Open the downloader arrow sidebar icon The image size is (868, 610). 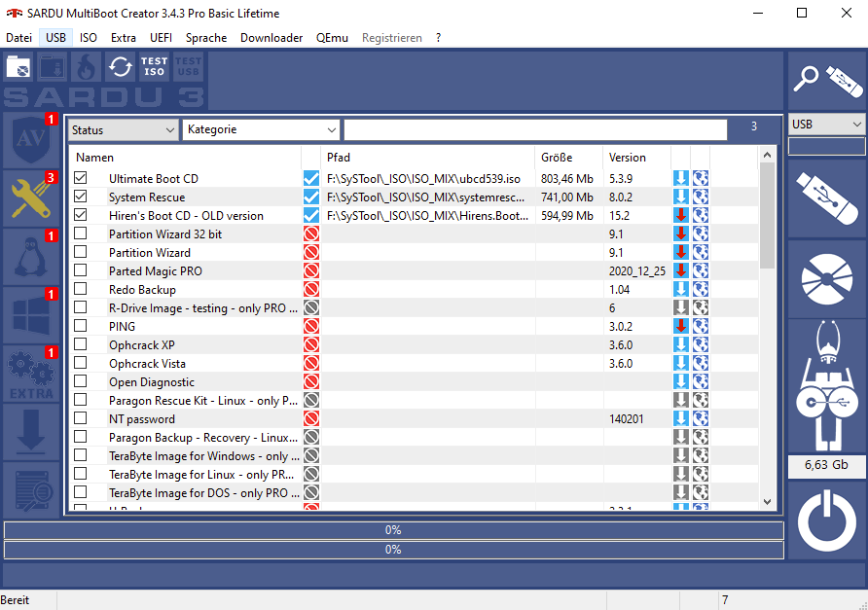[31, 432]
